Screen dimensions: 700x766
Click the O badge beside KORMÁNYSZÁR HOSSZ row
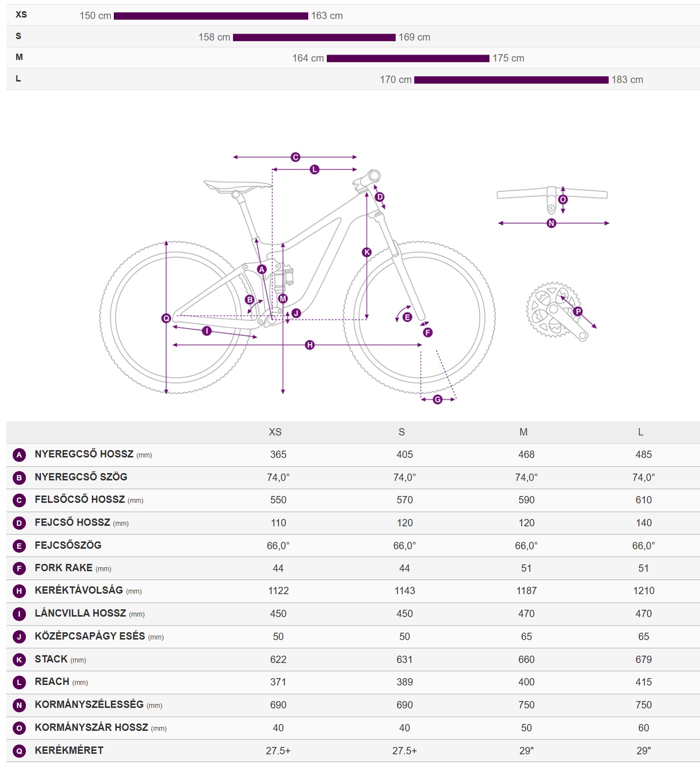[x=19, y=728]
